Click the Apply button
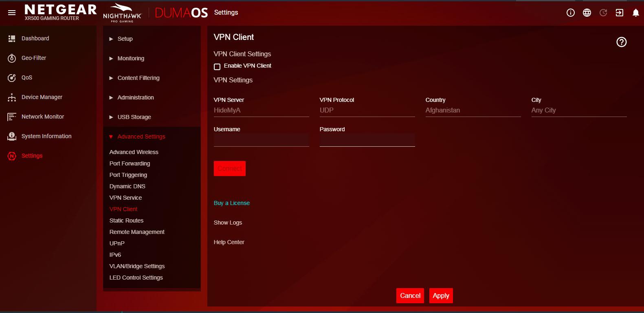 coord(441,296)
